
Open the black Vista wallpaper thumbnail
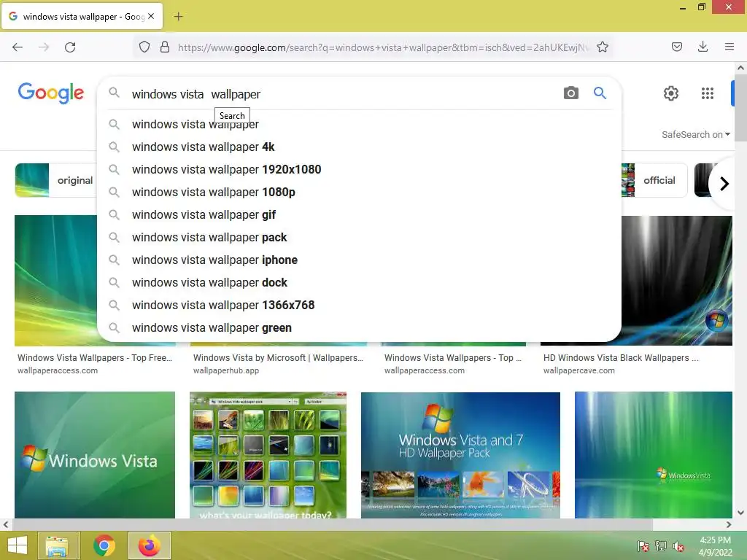[x=677, y=281]
